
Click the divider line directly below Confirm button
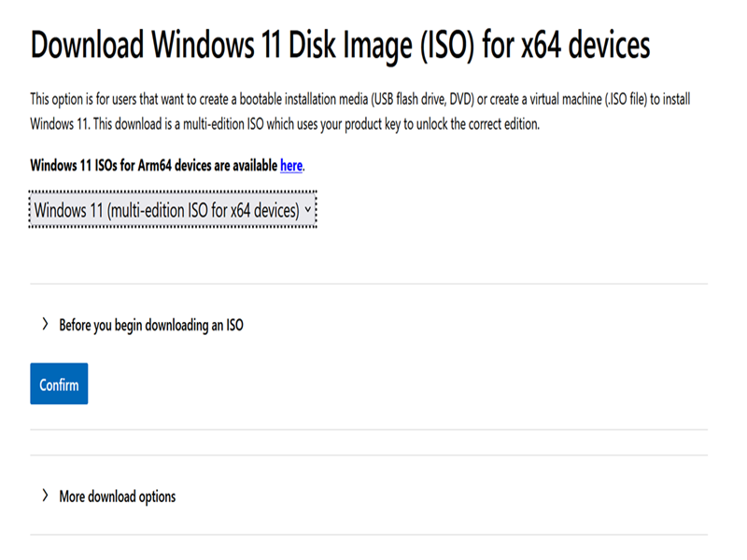(369, 430)
